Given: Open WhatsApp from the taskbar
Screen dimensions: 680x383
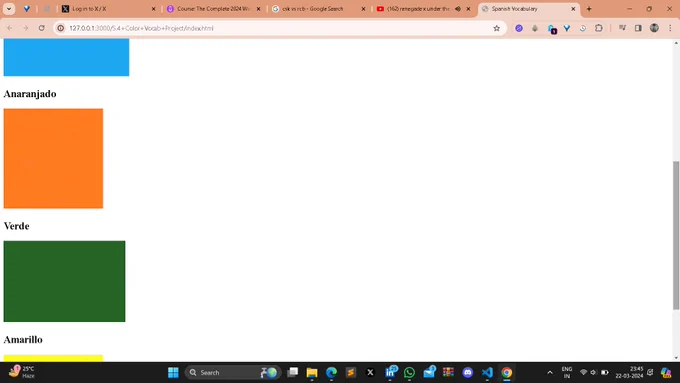Looking at the screenshot, I should click(x=409, y=372).
